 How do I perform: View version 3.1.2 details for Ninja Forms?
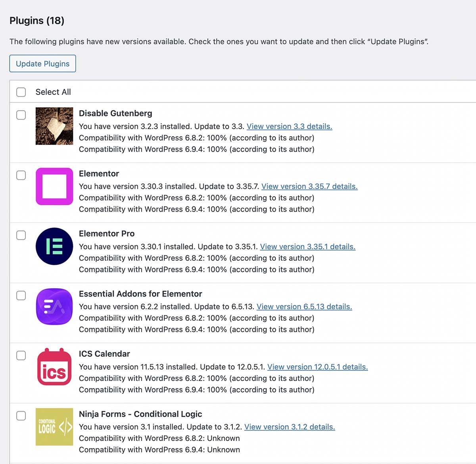click(290, 427)
